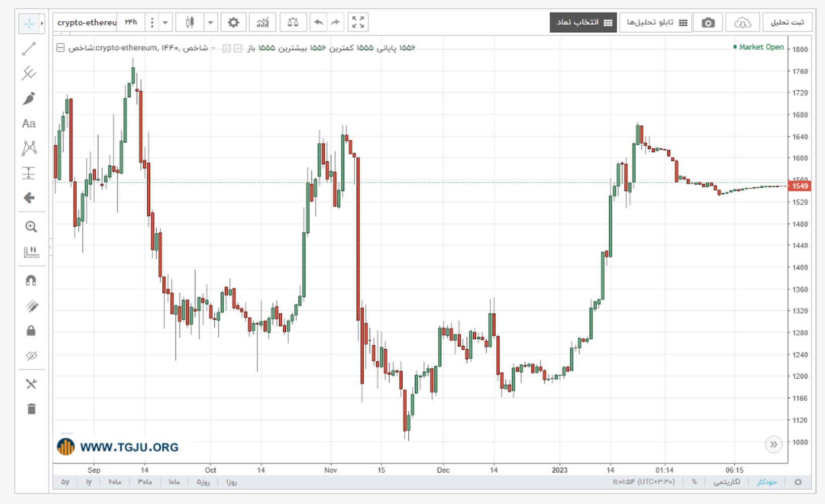This screenshot has height=504, width=825.
Task: Click the trash remove drawings icon
Action: click(x=31, y=409)
